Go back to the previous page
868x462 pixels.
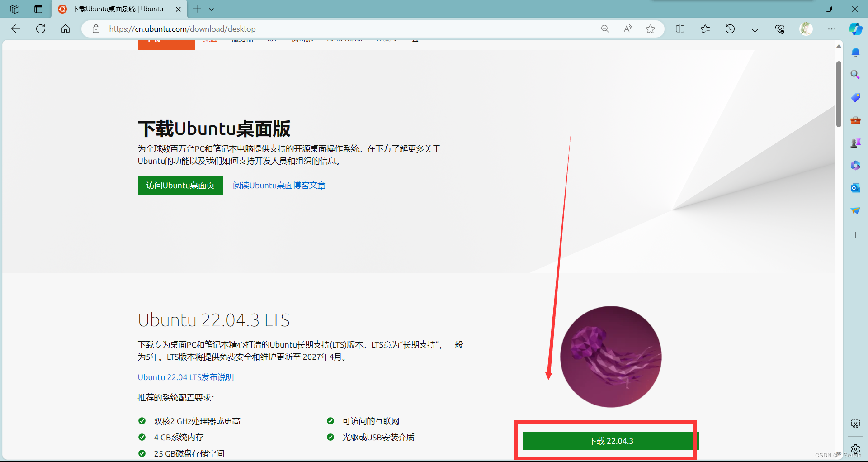click(16, 29)
